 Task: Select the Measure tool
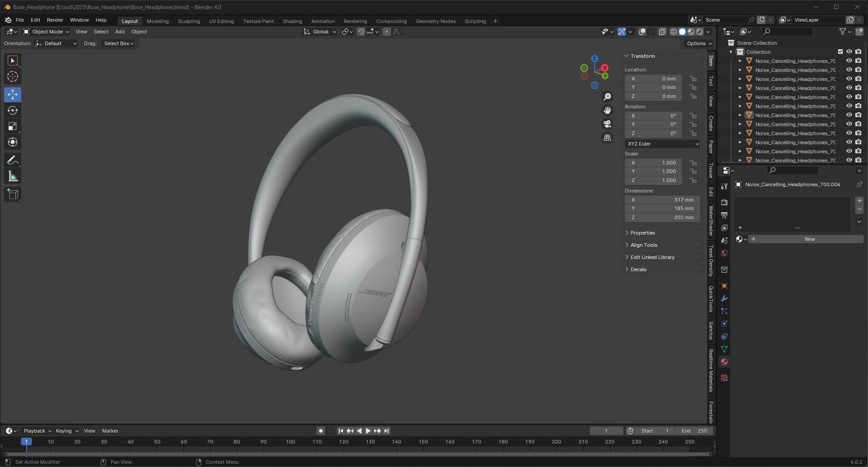(13, 176)
